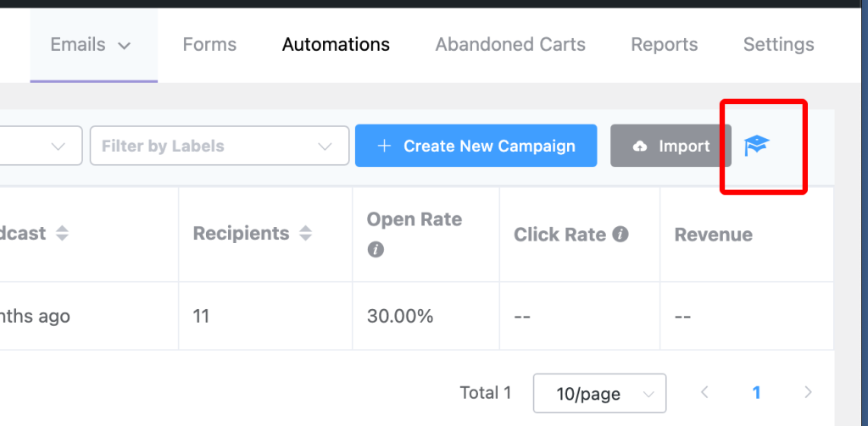Open the Filter by Labels dropdown
Viewport: 868px width, 426px height.
coord(220,146)
